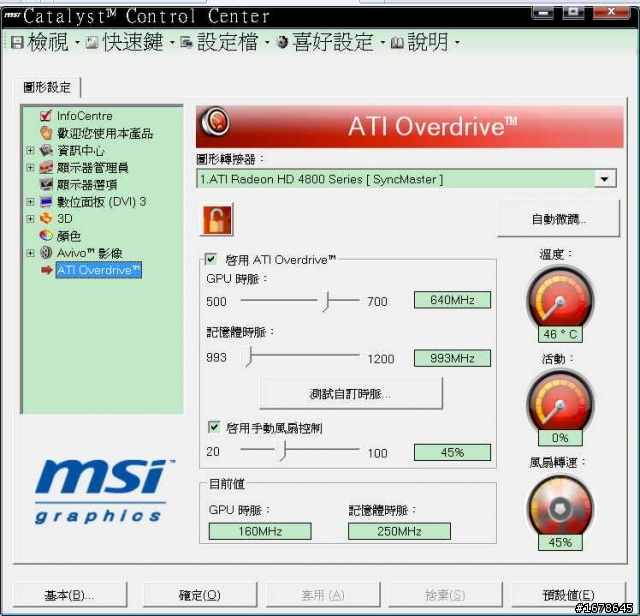The height and width of the screenshot is (616, 640).
Task: Toggle the 啟用手動風扇控制 checkbox
Action: 214,427
